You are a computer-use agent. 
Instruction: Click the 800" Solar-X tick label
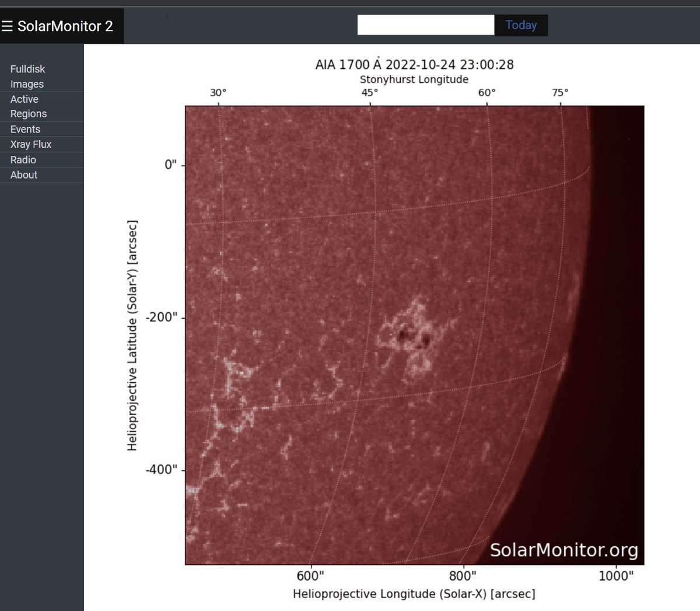(x=463, y=576)
